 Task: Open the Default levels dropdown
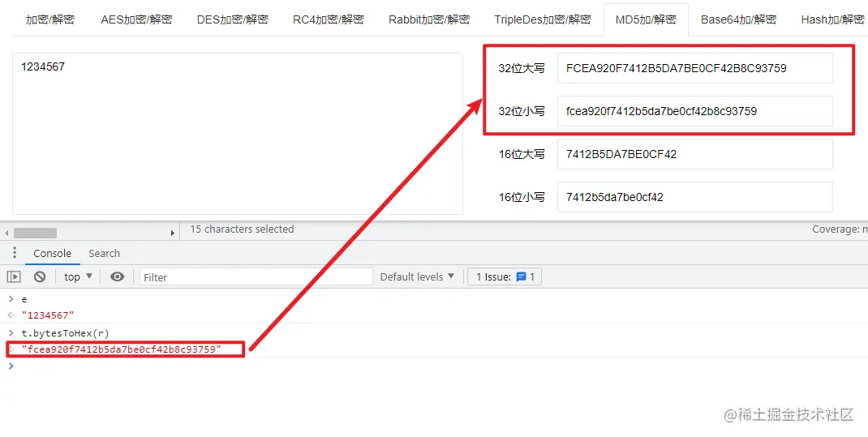tap(417, 276)
